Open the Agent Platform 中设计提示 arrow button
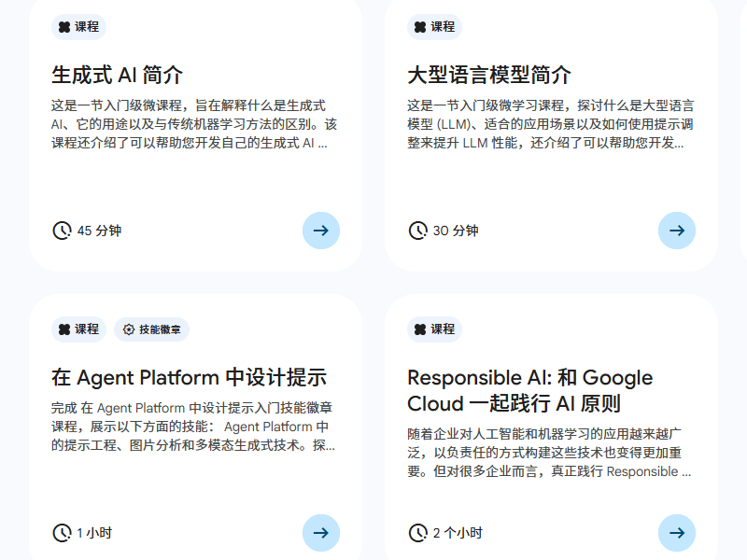This screenshot has height=560, width=747. tap(321, 533)
